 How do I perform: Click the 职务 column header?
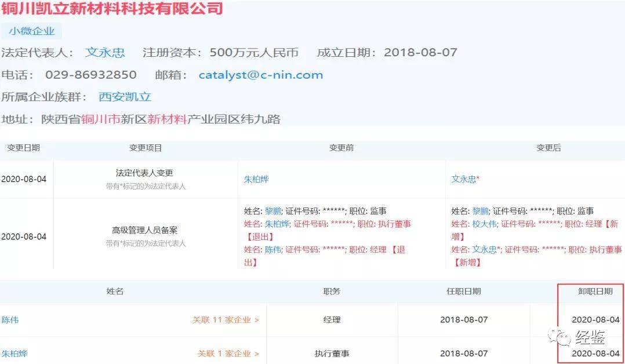click(332, 292)
